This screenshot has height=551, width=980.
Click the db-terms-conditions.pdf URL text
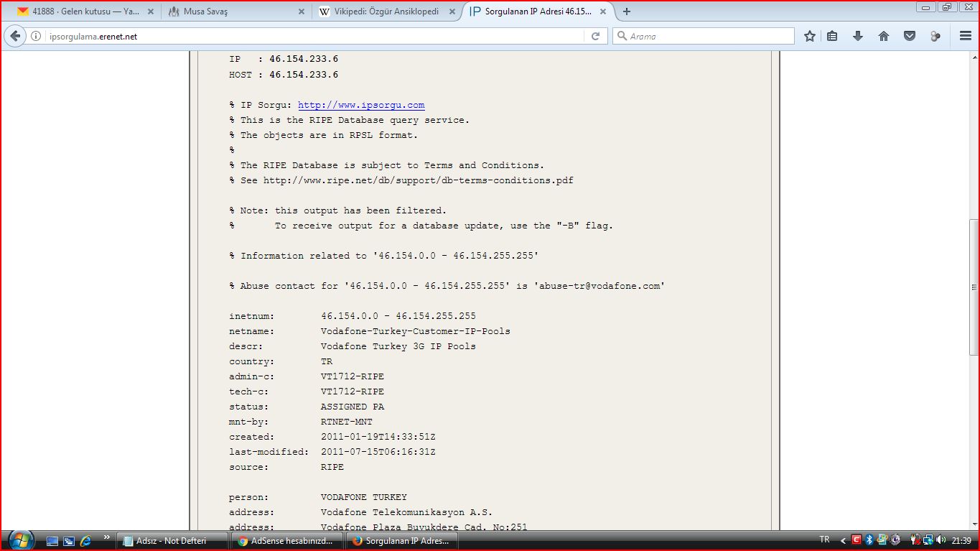point(419,180)
